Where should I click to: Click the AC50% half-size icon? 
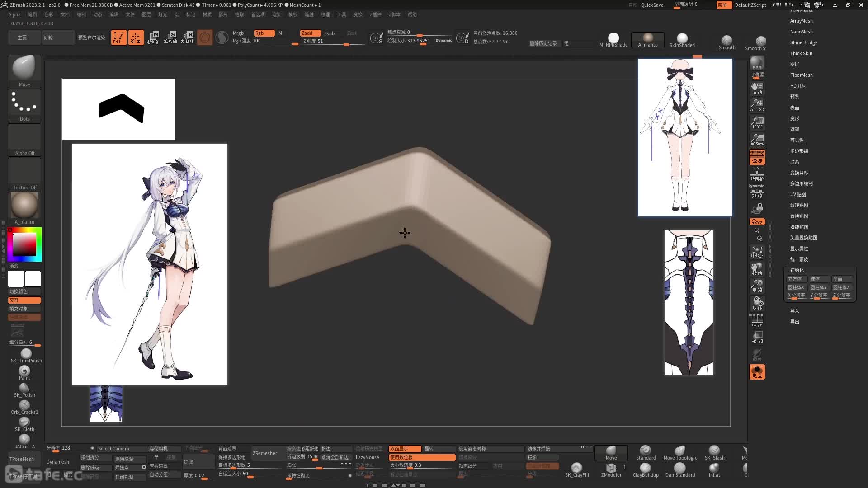coord(757,140)
